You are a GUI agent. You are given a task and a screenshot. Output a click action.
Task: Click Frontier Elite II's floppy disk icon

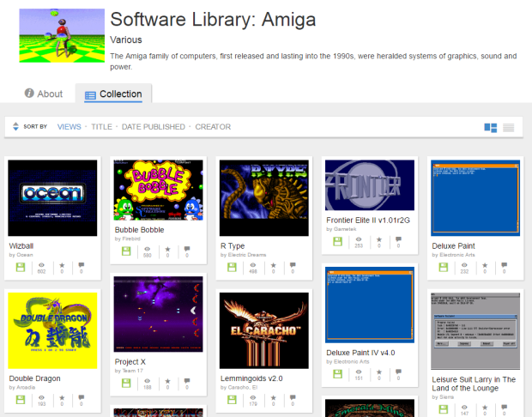[x=337, y=242]
